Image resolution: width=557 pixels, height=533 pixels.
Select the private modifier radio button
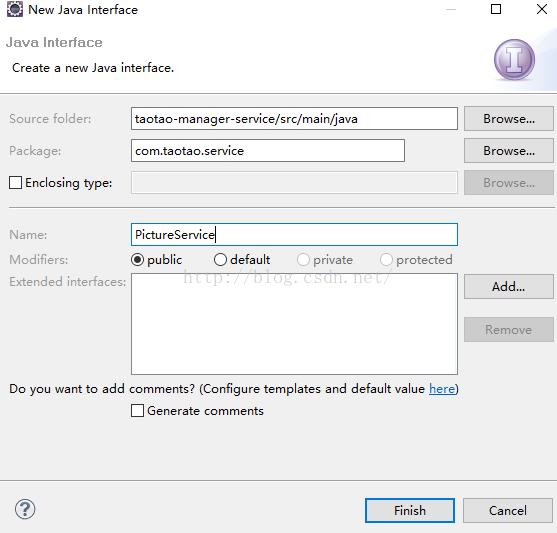point(303,260)
